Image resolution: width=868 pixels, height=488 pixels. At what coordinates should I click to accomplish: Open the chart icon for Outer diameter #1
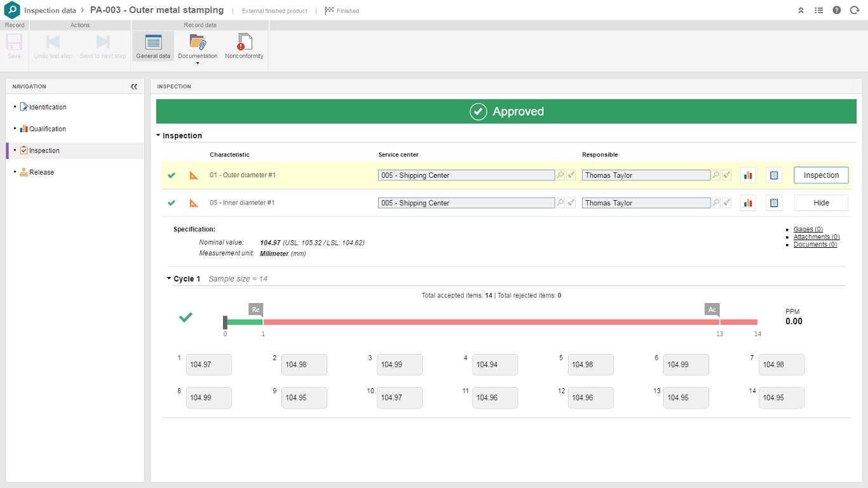tap(748, 175)
